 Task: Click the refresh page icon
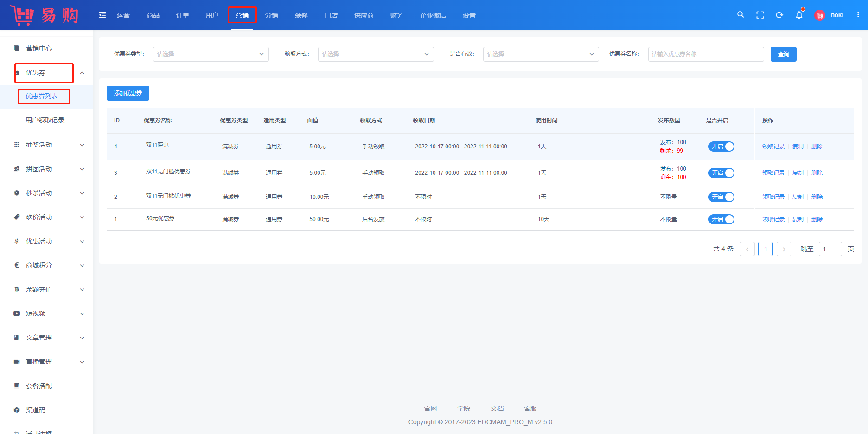coord(779,15)
